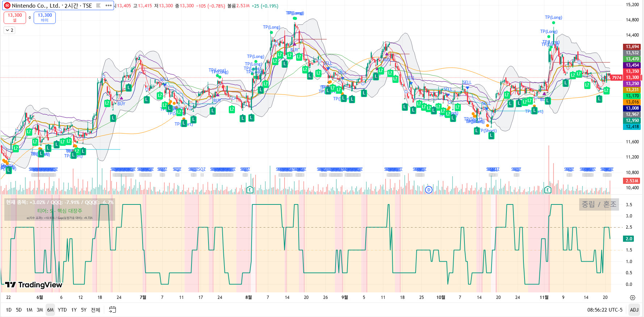This screenshot has height=317, width=644.
Task: Click the 13,170 bright green price label
Action: (x=632, y=96)
